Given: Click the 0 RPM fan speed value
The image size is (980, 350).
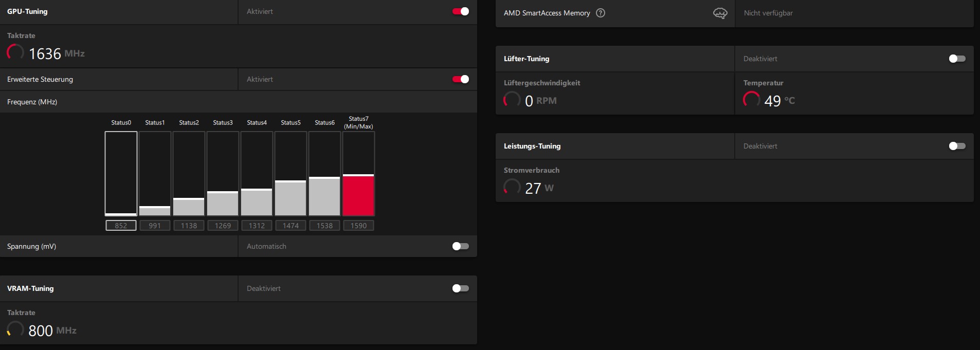Looking at the screenshot, I should pos(541,101).
